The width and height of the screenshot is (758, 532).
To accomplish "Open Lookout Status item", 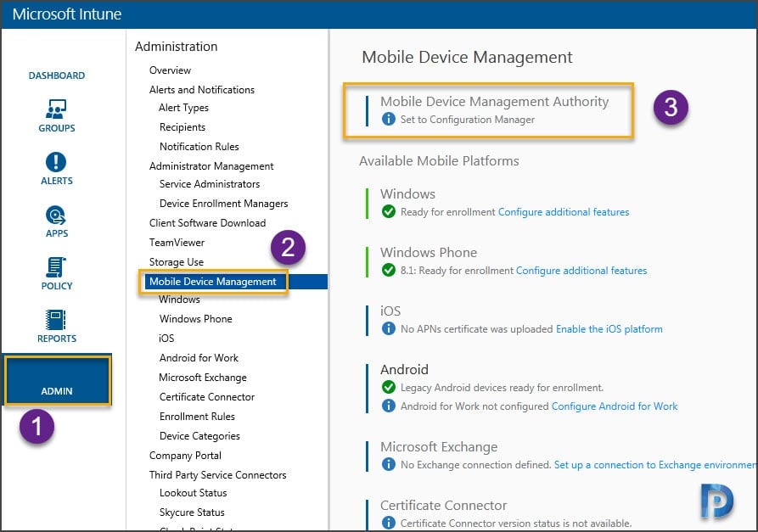I will (193, 493).
